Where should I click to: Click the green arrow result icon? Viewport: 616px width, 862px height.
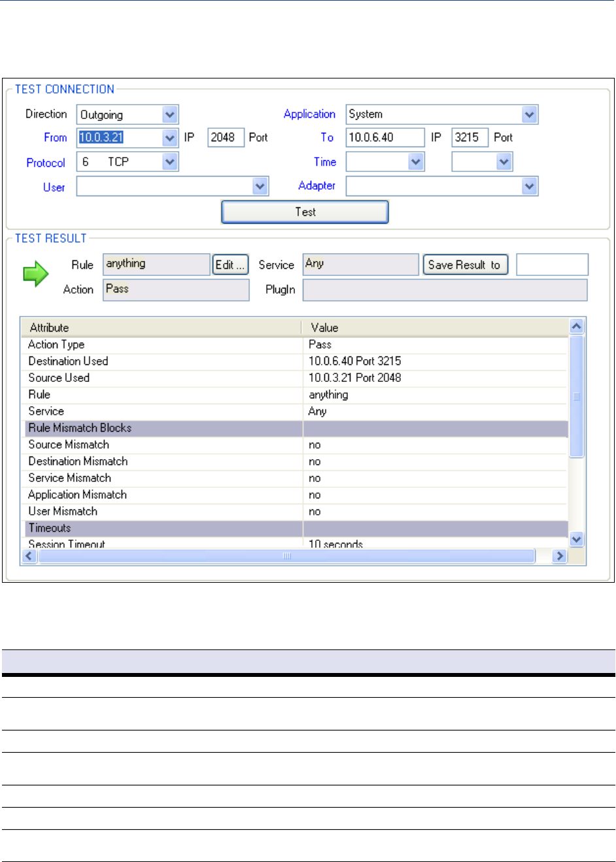36,274
